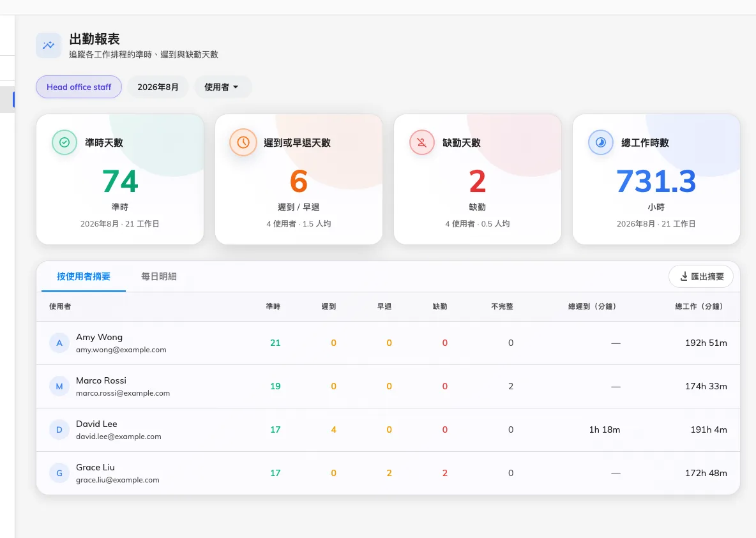
Task: Click the total work hours value 731.3
Action: pyautogui.click(x=656, y=182)
